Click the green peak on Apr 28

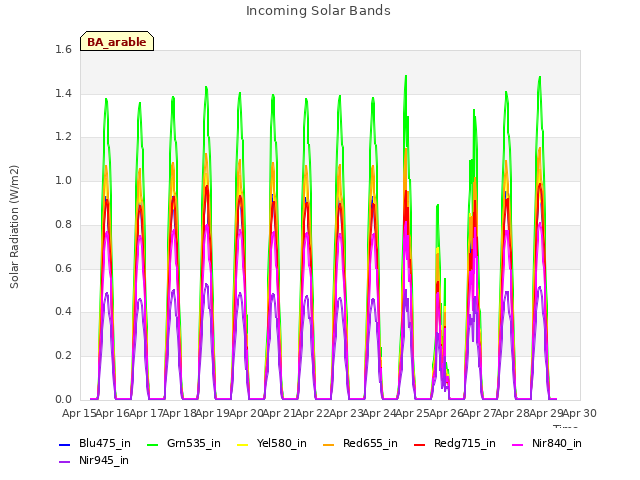540,78
